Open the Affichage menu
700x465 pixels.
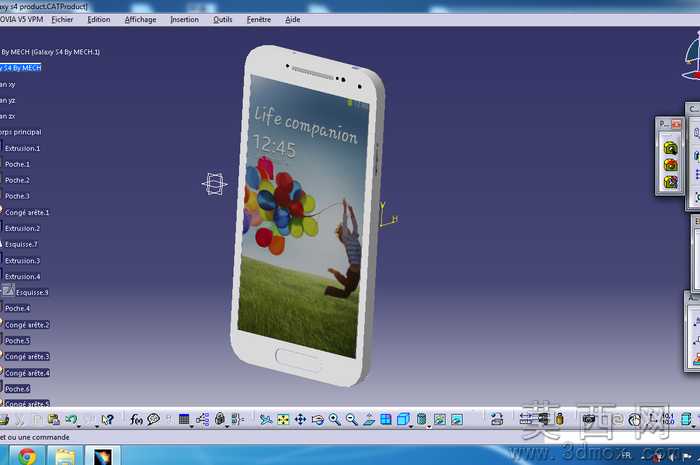click(140, 20)
